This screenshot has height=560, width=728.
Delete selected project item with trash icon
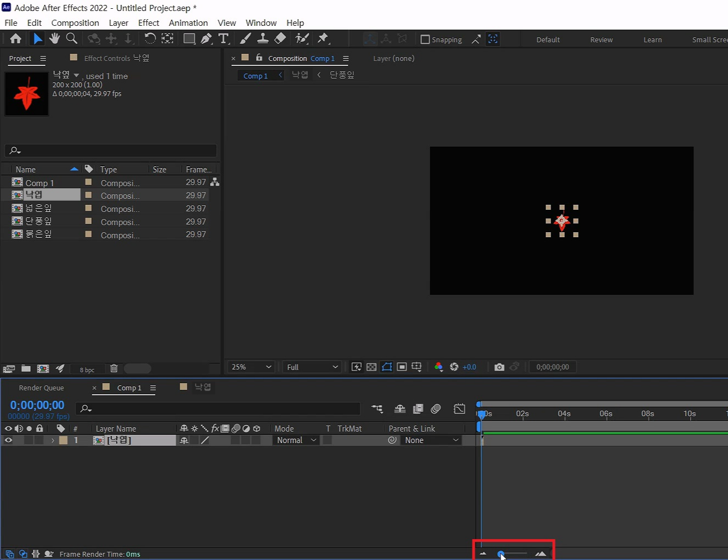click(114, 369)
